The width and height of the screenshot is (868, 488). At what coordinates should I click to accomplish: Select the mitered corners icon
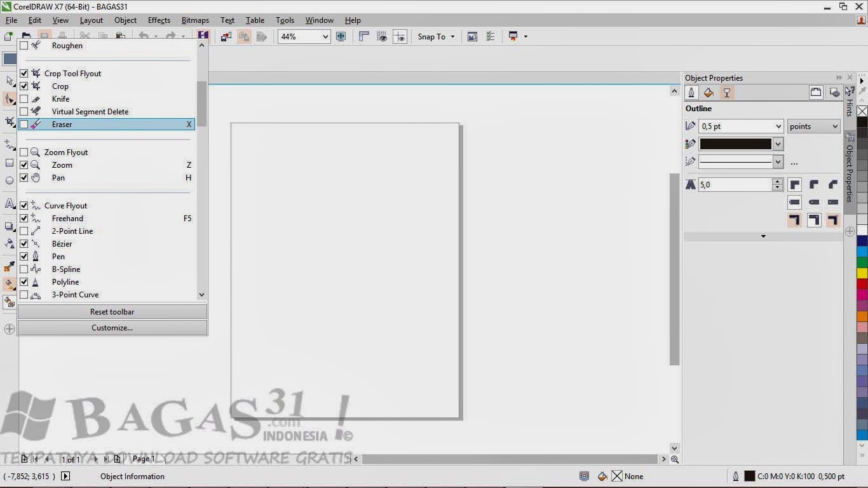pyautogui.click(x=794, y=184)
